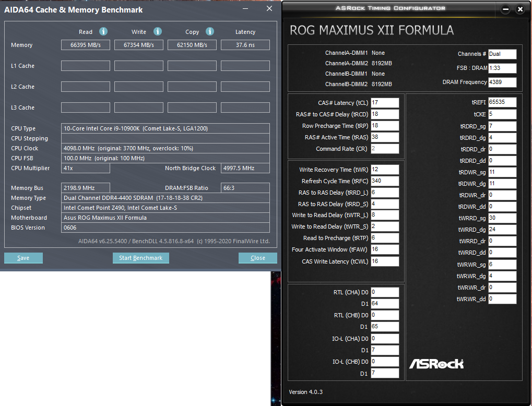
Task: Click the ASRock logo
Action: 436,364
